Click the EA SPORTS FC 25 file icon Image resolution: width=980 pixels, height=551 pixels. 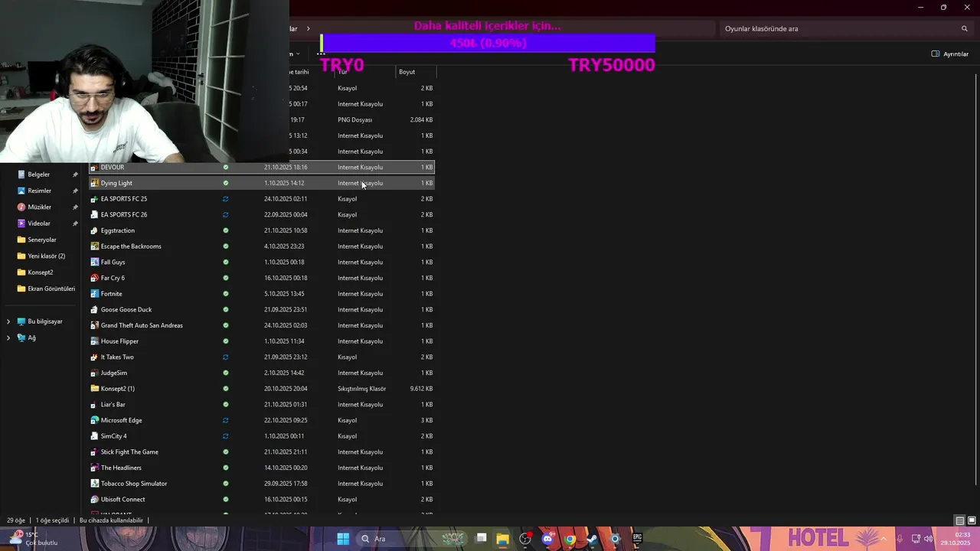[x=95, y=199]
